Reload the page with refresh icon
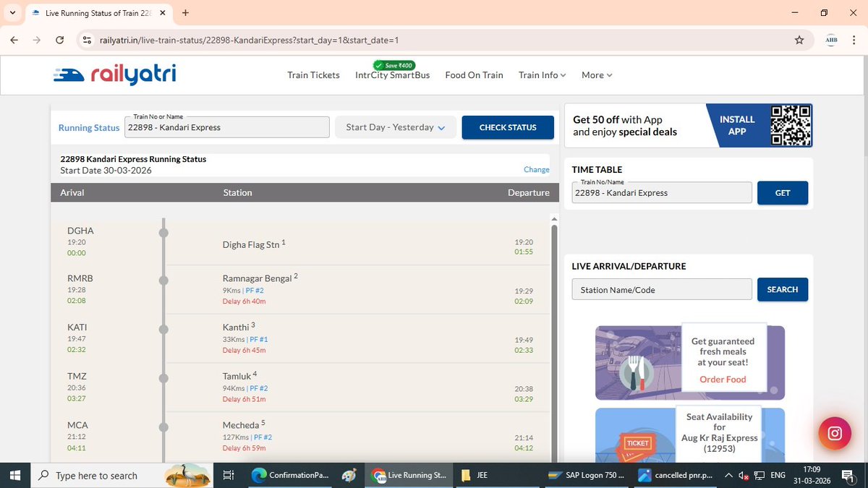 point(60,40)
